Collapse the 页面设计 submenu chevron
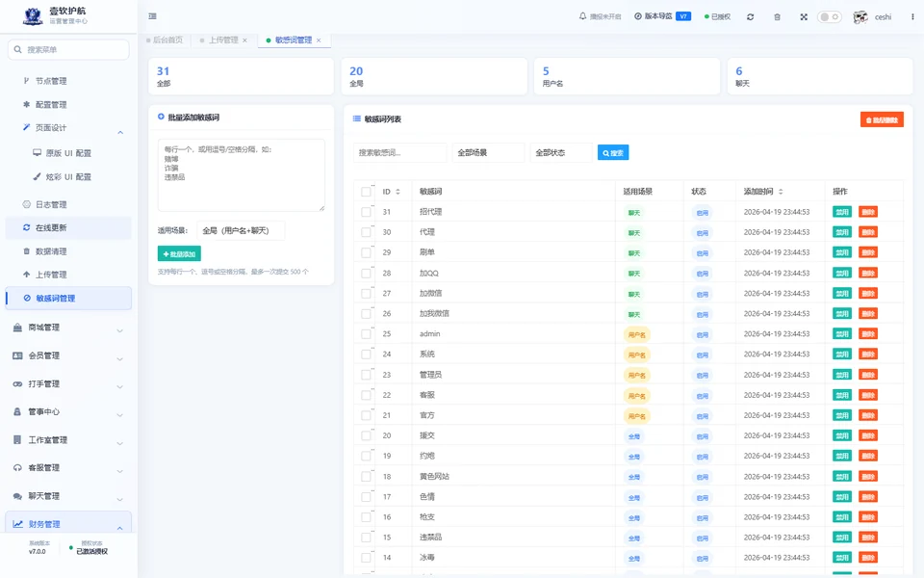 (x=120, y=132)
